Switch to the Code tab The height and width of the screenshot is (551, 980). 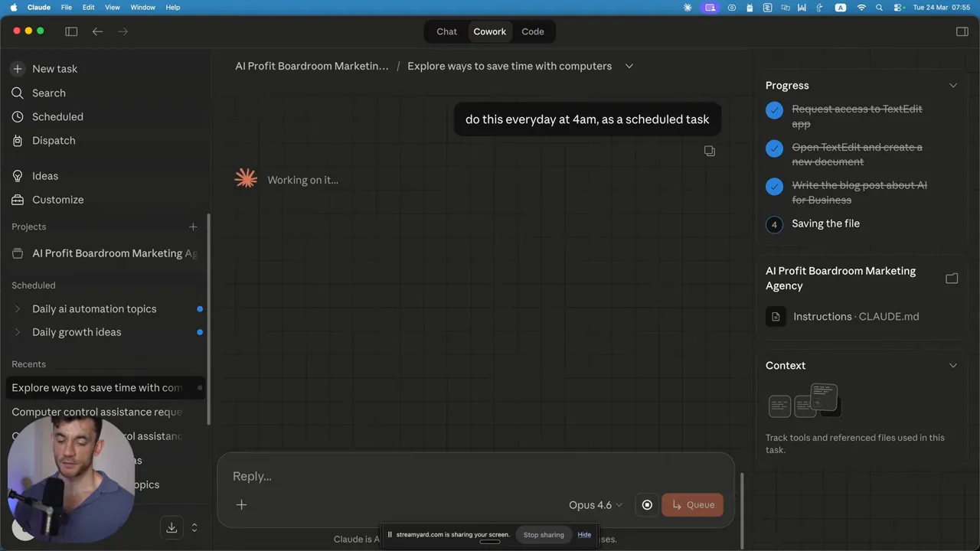pos(533,31)
